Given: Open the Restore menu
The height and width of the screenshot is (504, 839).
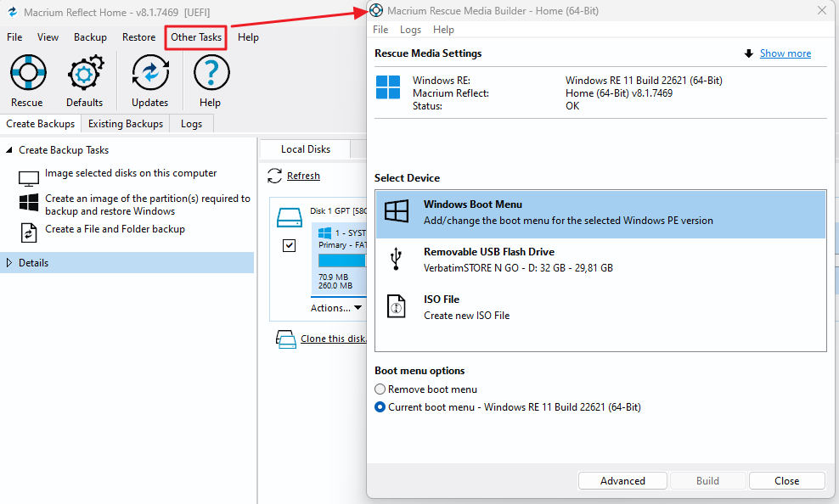Looking at the screenshot, I should [138, 37].
